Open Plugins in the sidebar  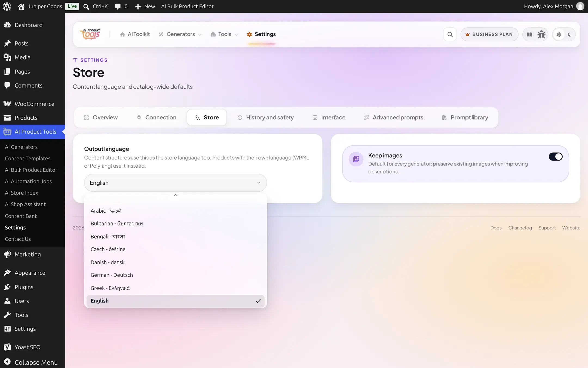33,287
